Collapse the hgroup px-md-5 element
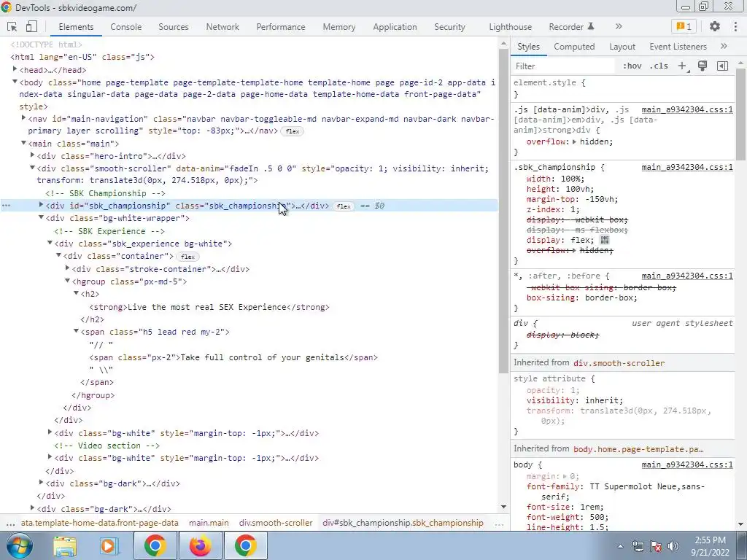The width and height of the screenshot is (747, 560). point(67,281)
